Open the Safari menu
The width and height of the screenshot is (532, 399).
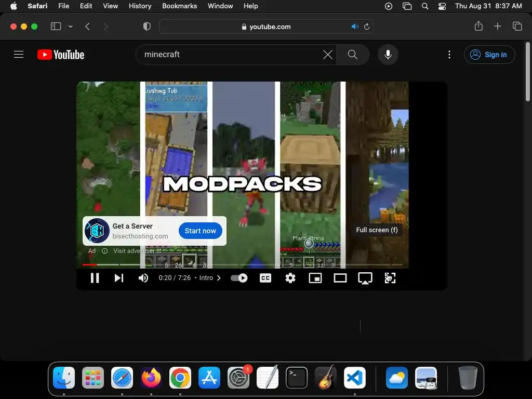[x=37, y=6]
